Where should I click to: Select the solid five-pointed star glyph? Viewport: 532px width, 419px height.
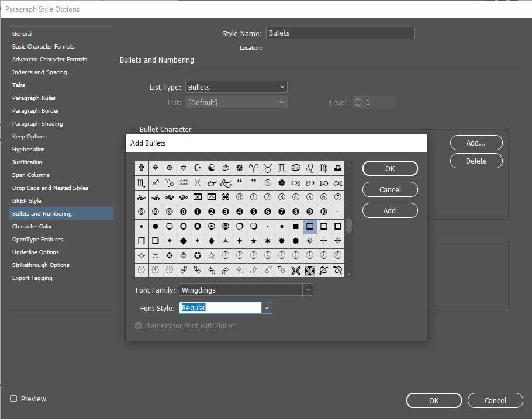point(254,241)
